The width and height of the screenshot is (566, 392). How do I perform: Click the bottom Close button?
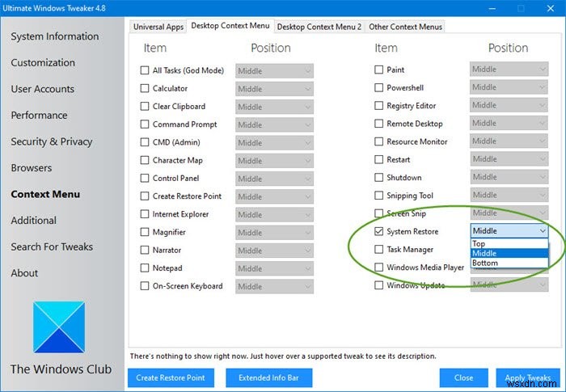pos(464,378)
